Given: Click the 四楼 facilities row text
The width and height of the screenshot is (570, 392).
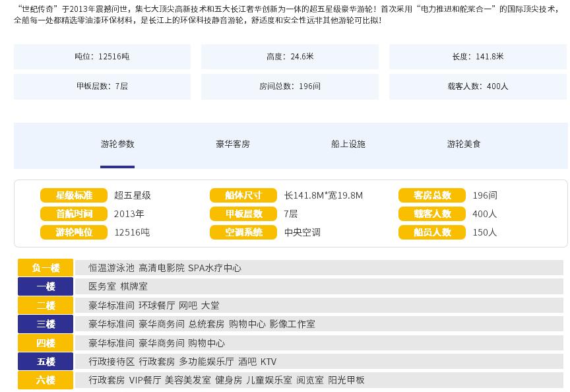Looking at the screenshot, I should click(156, 343).
